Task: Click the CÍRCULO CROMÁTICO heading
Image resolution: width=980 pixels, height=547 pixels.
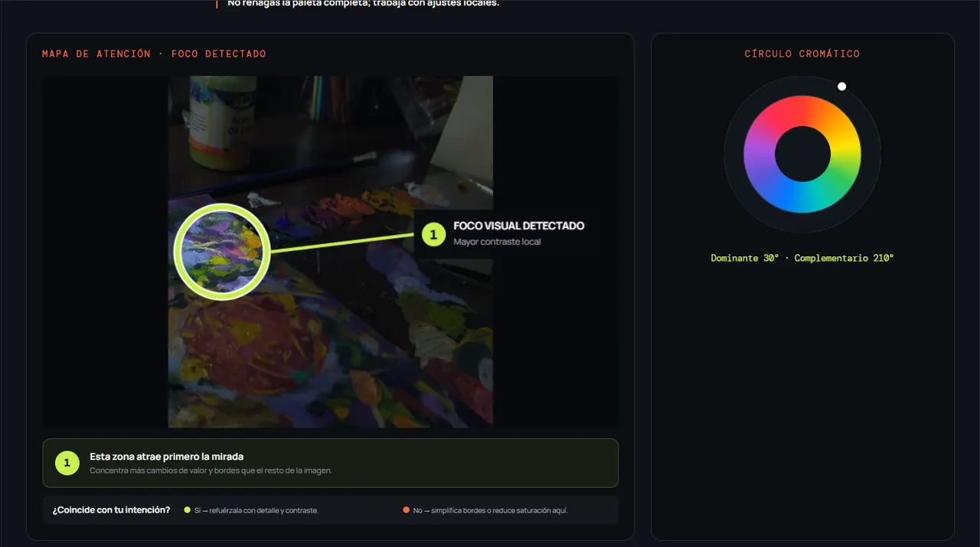Action: pos(802,54)
